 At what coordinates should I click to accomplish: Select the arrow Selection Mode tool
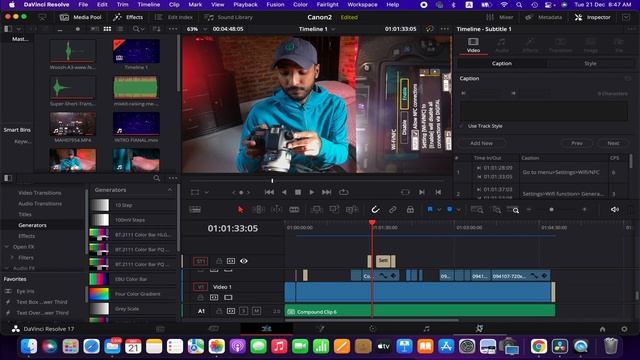click(x=240, y=209)
